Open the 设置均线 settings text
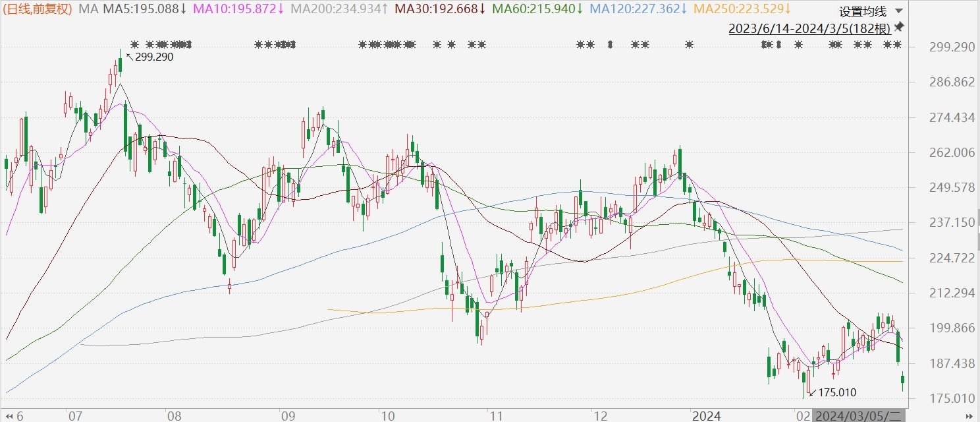Viewport: 980px width, 422px height. click(x=863, y=11)
